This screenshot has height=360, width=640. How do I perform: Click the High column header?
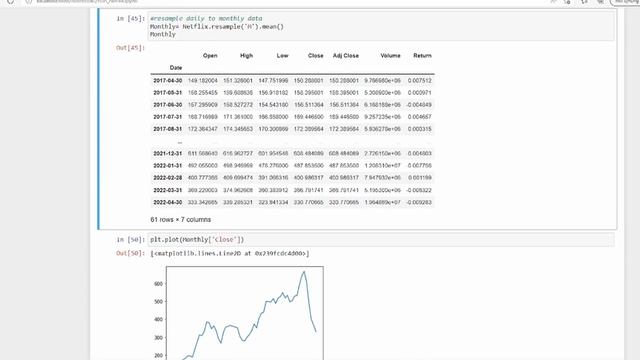click(x=247, y=56)
